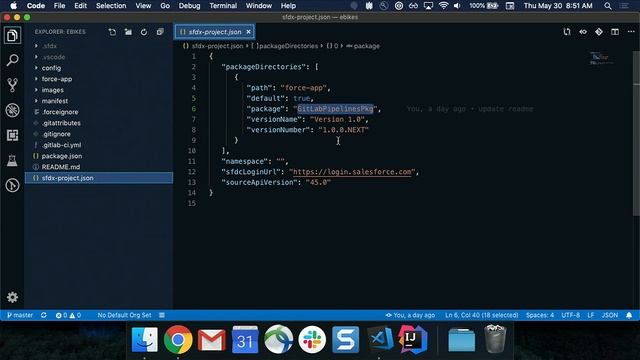
Task: Click the editor minimap preview
Action: click(x=601, y=59)
